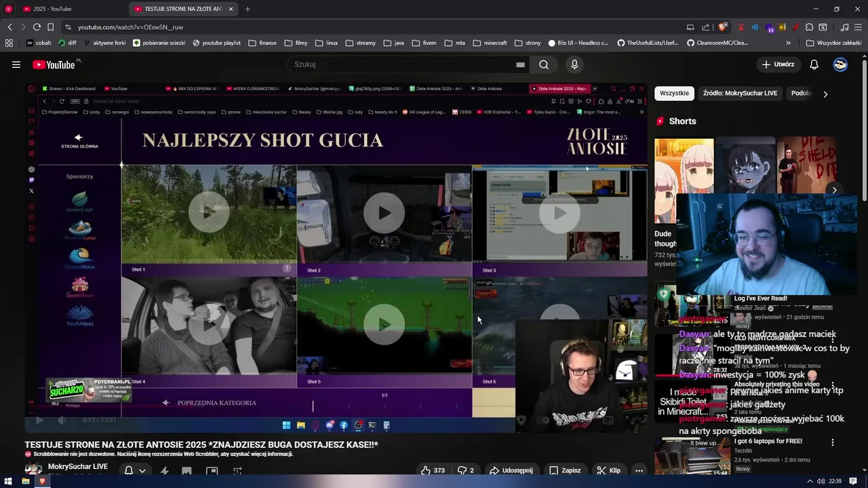Screen dimensions: 868x488
Task: Open Wszystkie zakładki folder
Action: pyautogui.click(x=833, y=43)
